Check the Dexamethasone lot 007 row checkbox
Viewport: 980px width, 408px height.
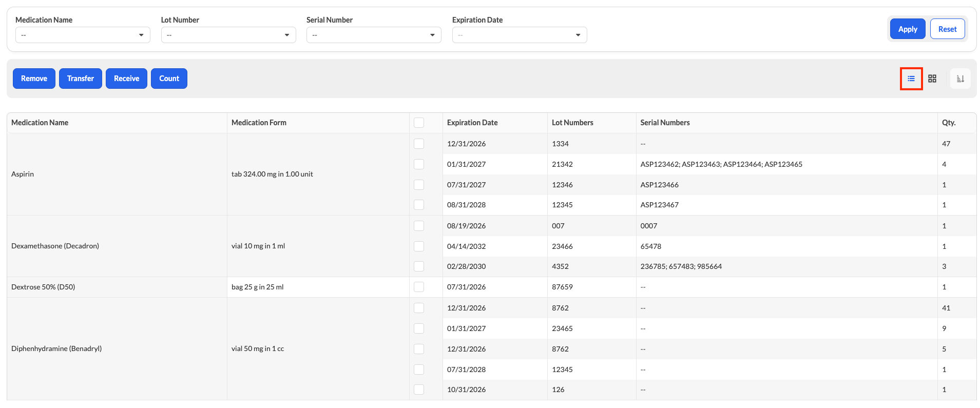coord(419,226)
